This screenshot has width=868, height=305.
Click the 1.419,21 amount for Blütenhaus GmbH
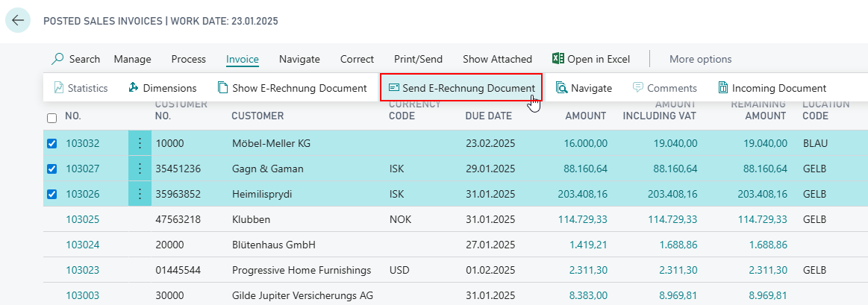pos(587,245)
